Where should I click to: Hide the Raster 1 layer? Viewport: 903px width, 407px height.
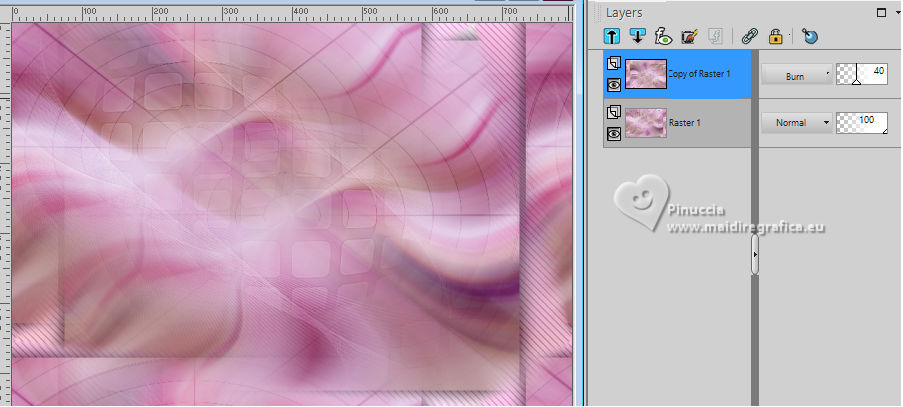[614, 134]
